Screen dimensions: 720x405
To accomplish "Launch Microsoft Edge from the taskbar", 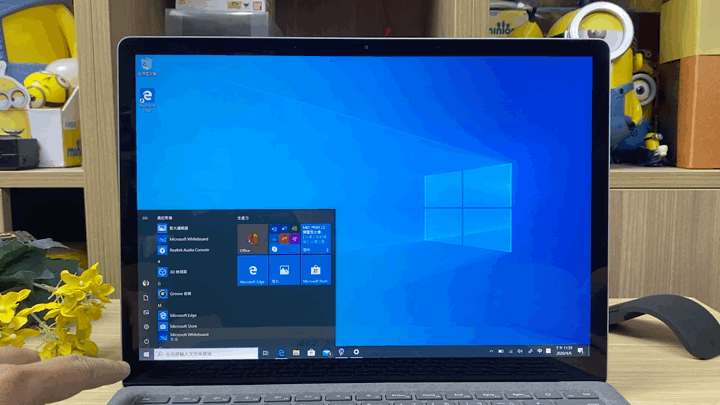I will pos(281,353).
